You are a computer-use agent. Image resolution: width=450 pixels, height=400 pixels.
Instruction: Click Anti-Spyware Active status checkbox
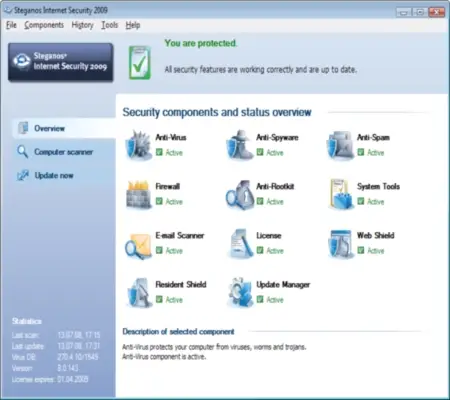(260, 152)
